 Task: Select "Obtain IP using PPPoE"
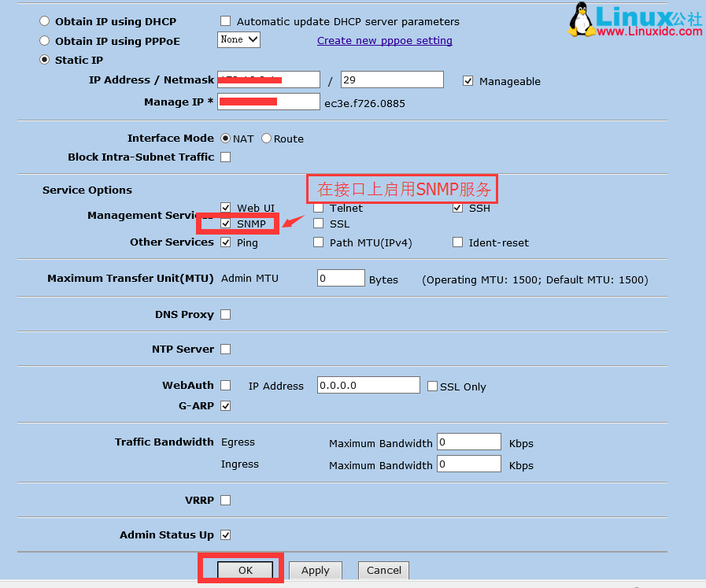tap(45, 40)
